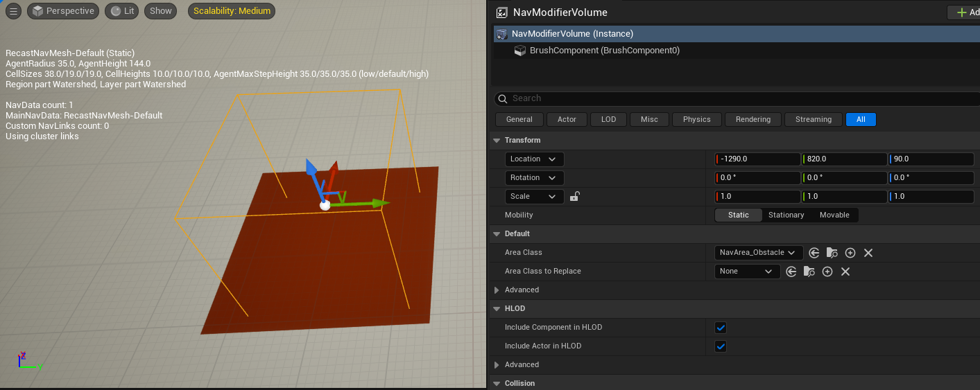The height and width of the screenshot is (390, 980).
Task: Collapse the Default section
Action: [497, 234]
